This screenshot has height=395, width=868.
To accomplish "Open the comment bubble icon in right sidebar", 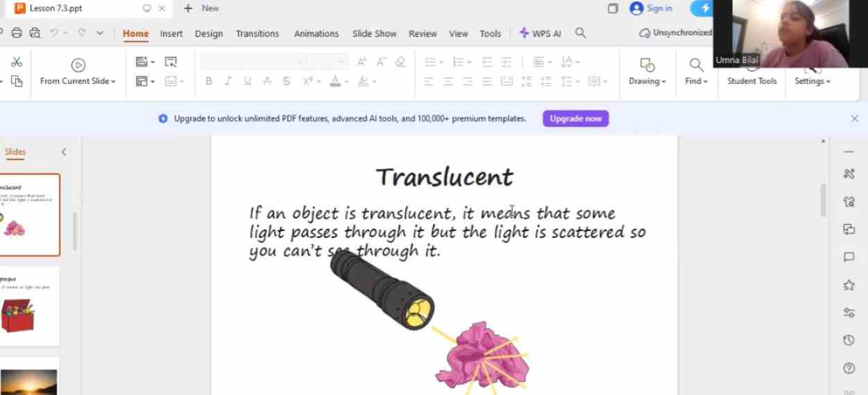I will coord(849,257).
